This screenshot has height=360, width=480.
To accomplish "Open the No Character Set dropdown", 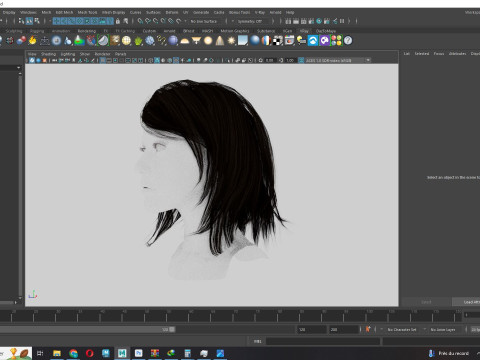I will (403, 329).
